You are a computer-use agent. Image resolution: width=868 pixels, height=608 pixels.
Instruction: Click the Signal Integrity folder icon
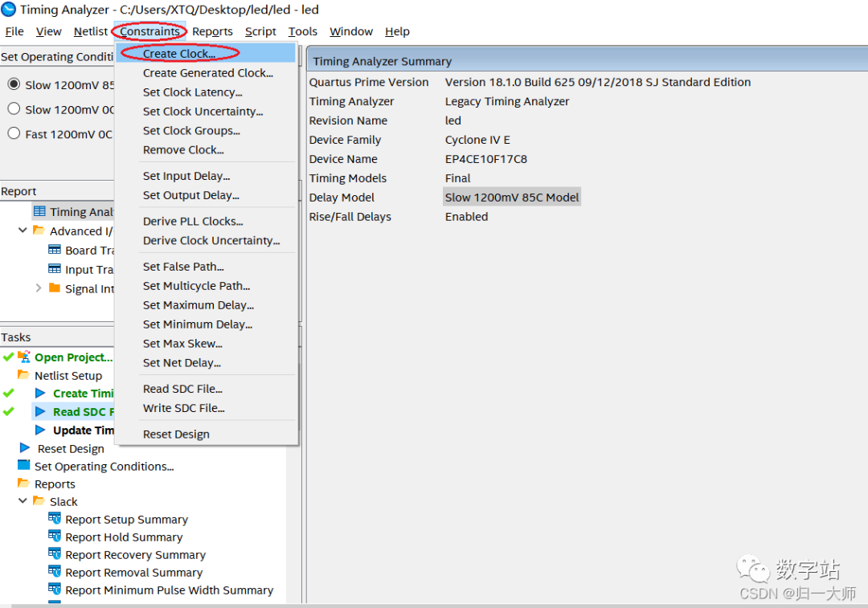coord(55,288)
